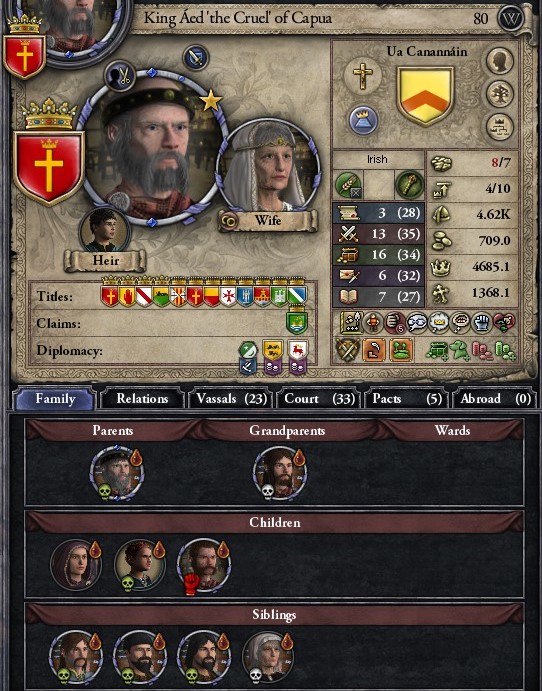The height and width of the screenshot is (691, 542).
Task: Switch to the Relations tab
Action: tap(142, 398)
